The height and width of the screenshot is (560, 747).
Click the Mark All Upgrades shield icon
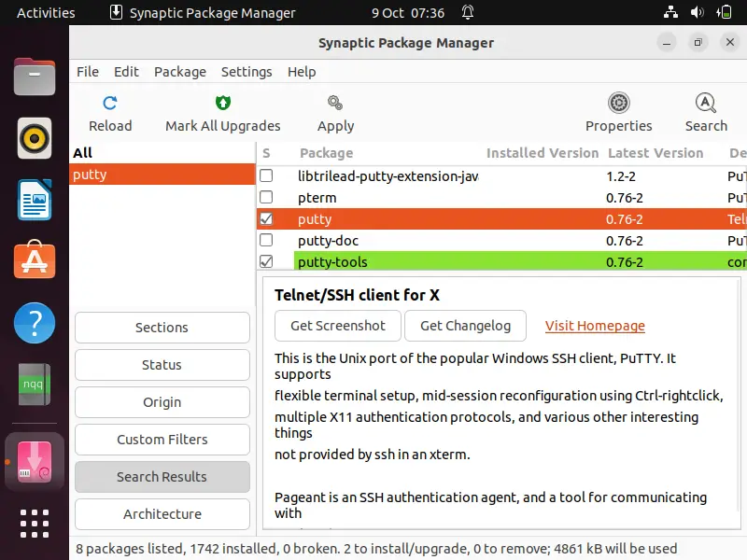pyautogui.click(x=223, y=103)
